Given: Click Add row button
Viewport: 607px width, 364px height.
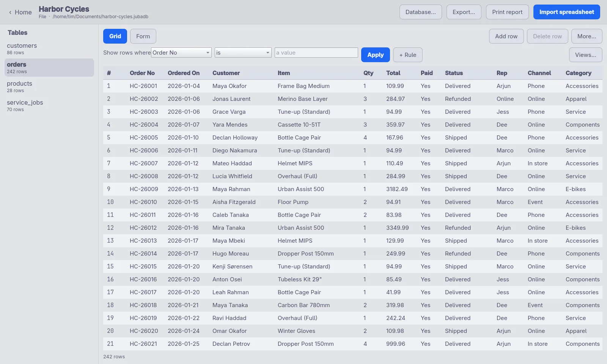Looking at the screenshot, I should [506, 36].
